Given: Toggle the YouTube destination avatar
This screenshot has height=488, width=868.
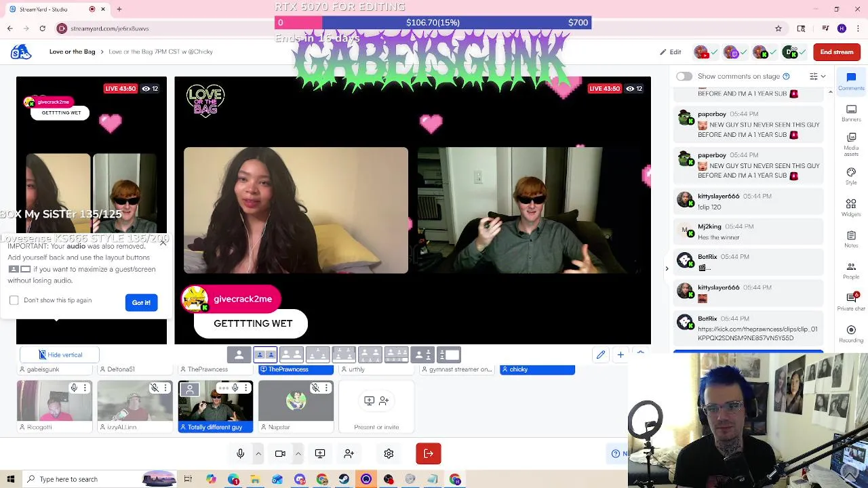Looking at the screenshot, I should (x=701, y=52).
